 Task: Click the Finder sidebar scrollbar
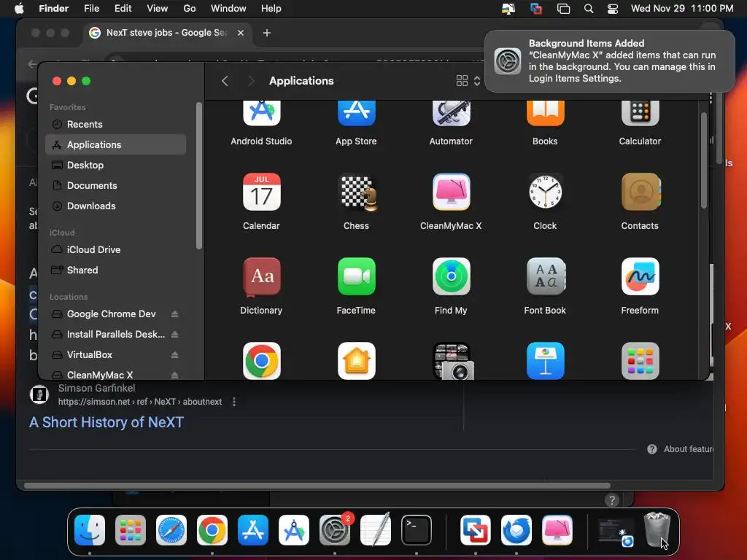pyautogui.click(x=199, y=176)
